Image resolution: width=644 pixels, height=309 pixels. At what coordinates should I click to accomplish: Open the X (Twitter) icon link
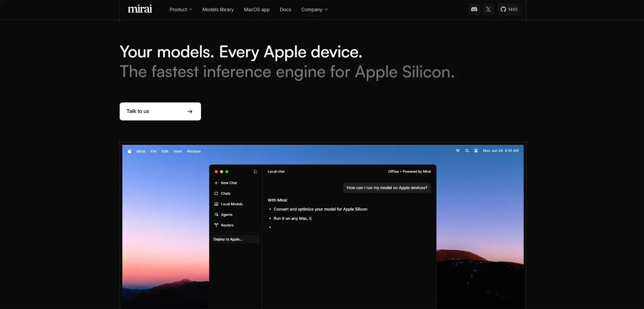point(488,10)
